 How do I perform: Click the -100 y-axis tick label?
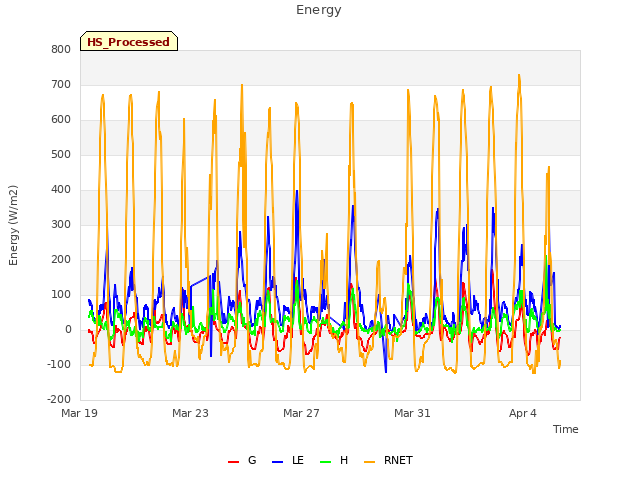(x=59, y=364)
